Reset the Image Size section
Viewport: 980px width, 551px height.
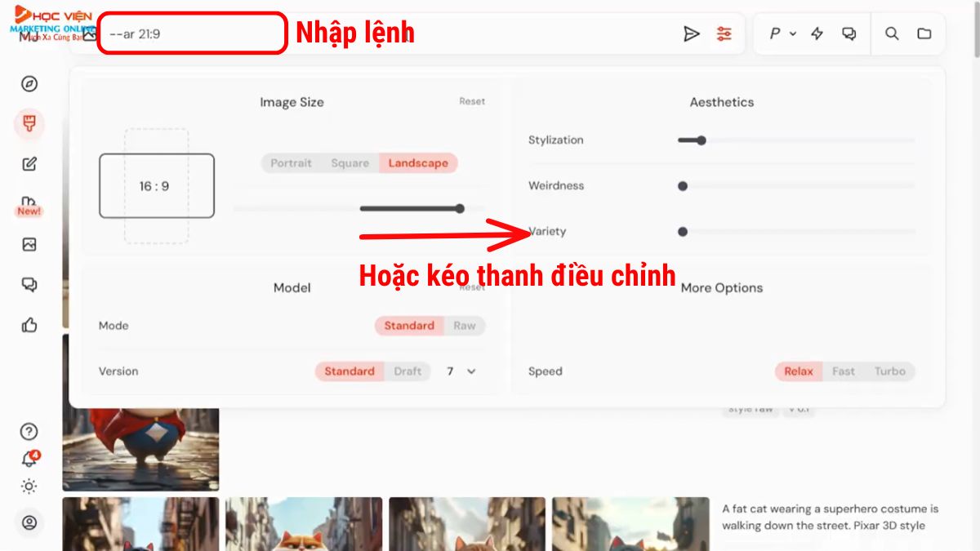472,101
